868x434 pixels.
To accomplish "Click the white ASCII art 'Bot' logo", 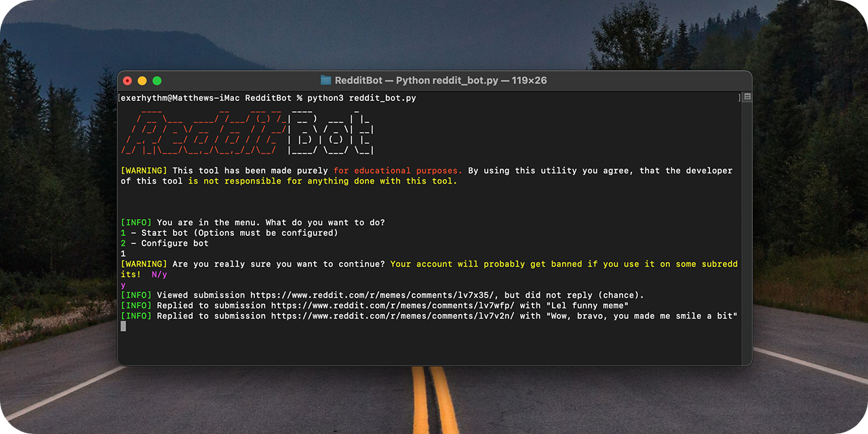I will (x=330, y=130).
